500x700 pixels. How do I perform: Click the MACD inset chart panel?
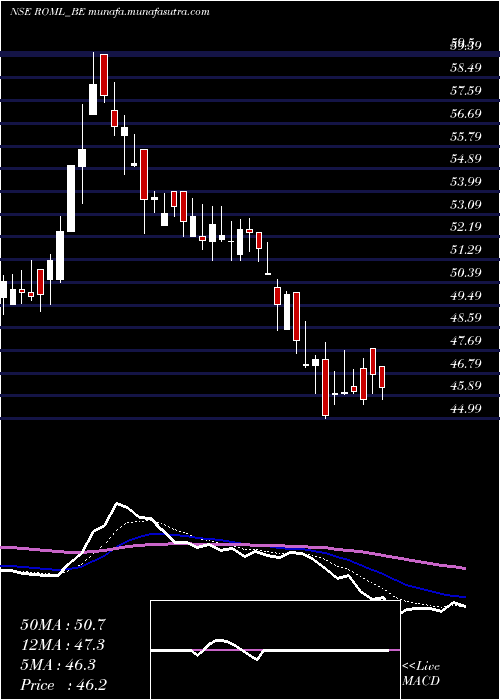(275, 650)
